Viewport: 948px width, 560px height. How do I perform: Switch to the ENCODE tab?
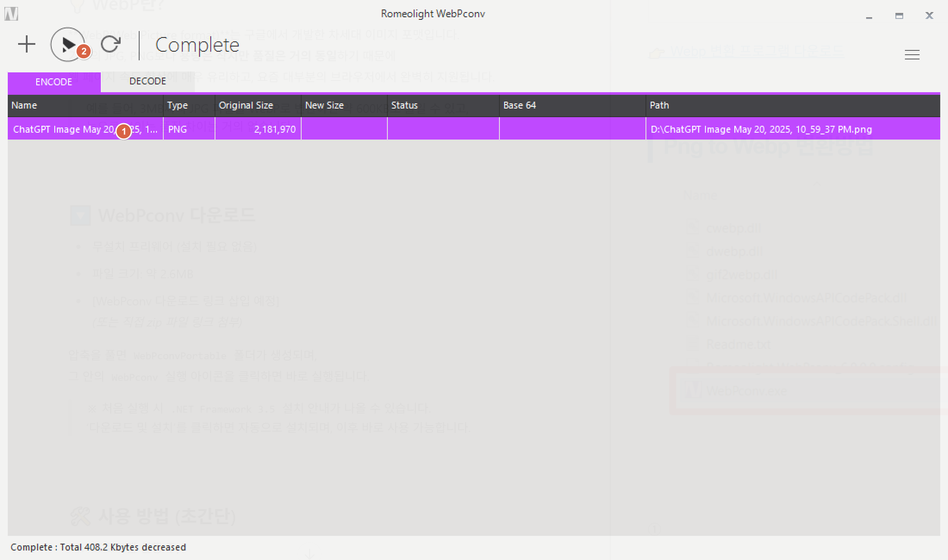54,82
